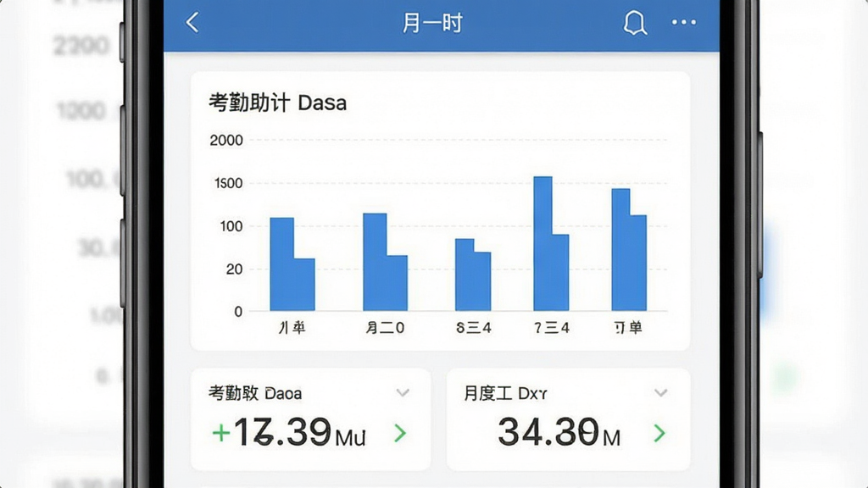Open details arrow beside 34.39 M

point(659,433)
